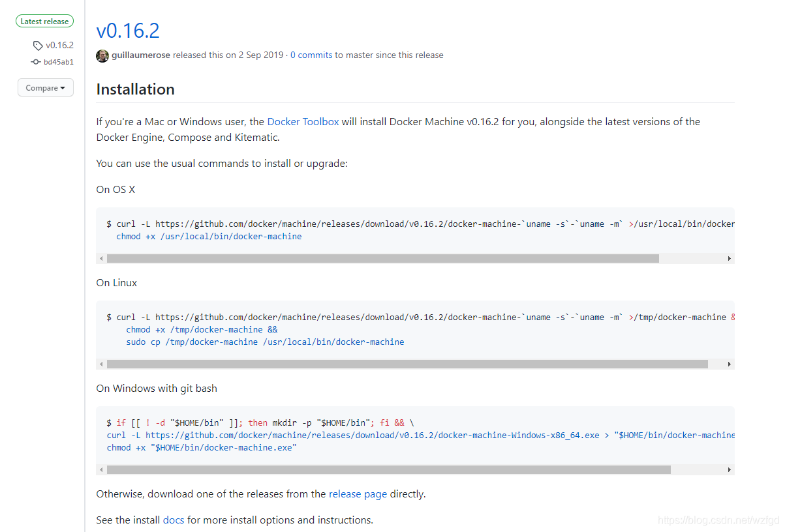Follow the Docker Toolbox link
785x532 pixels.
[303, 121]
